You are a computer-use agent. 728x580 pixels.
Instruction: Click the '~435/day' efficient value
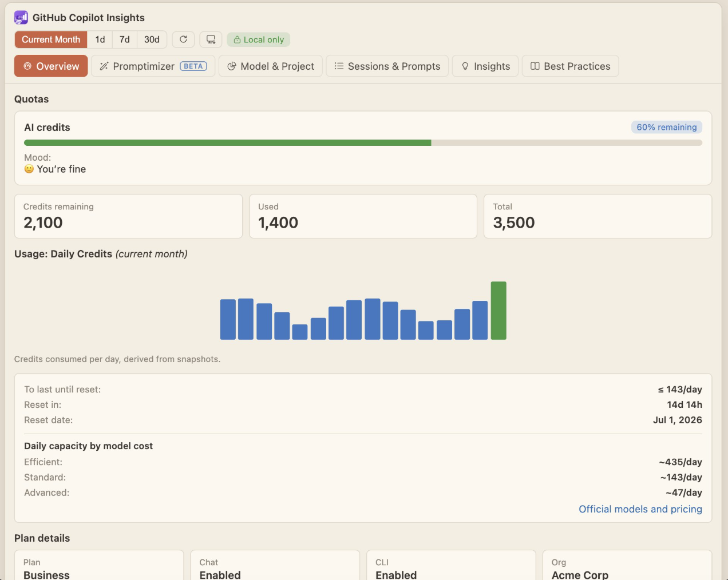(x=680, y=462)
